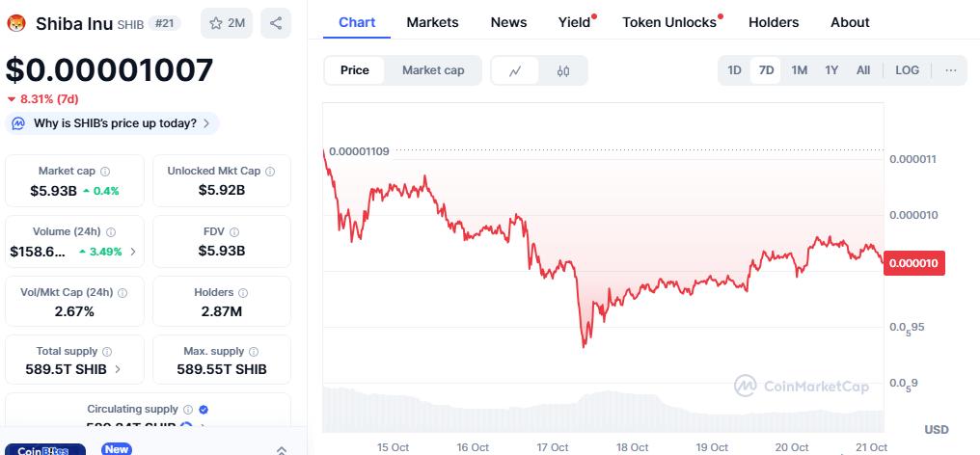This screenshot has width=980, height=455.
Task: Toggle chart to Market cap view
Action: [433, 70]
